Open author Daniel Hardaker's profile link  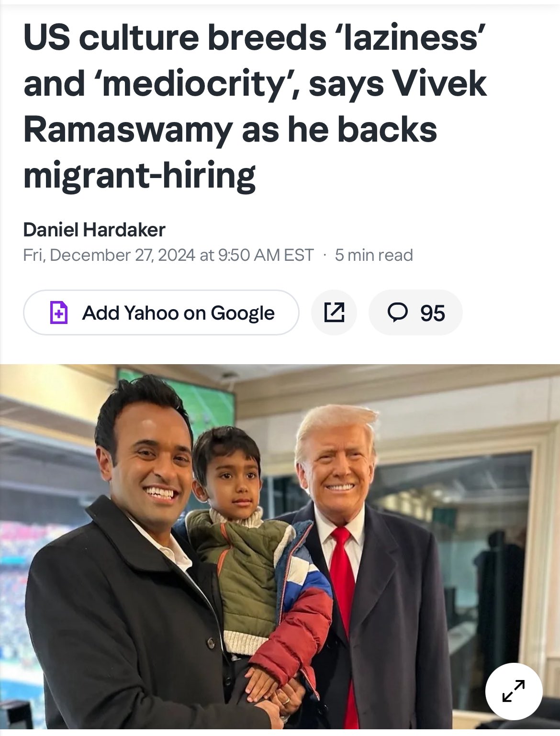coord(94,230)
